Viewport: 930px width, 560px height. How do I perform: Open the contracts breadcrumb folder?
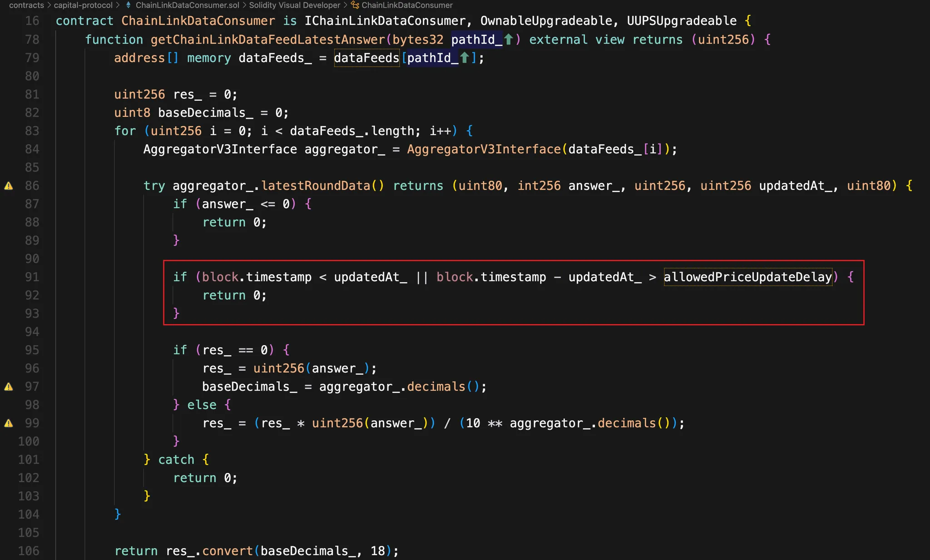pos(26,5)
